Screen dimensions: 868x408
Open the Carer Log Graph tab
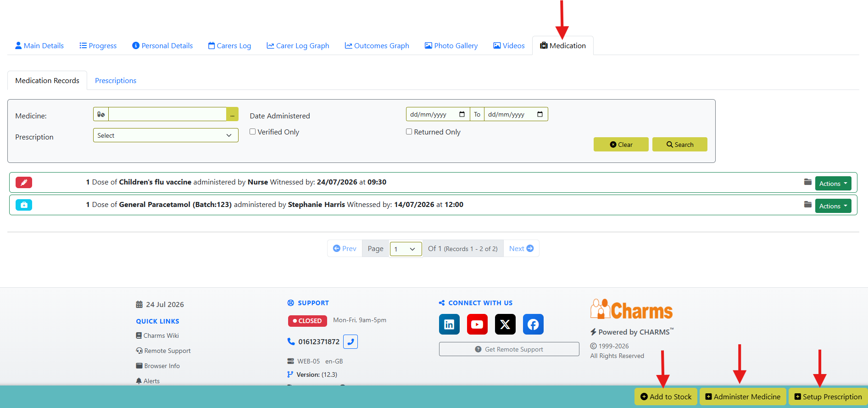tap(298, 45)
